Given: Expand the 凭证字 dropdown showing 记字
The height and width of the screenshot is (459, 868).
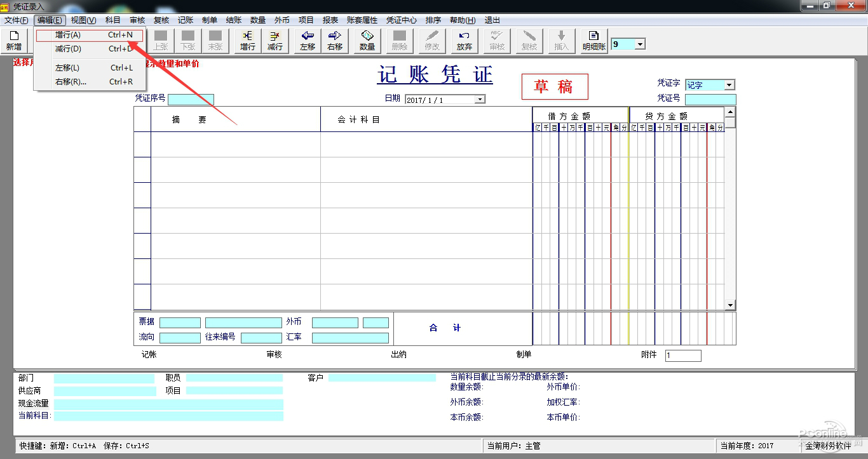Looking at the screenshot, I should (x=729, y=85).
